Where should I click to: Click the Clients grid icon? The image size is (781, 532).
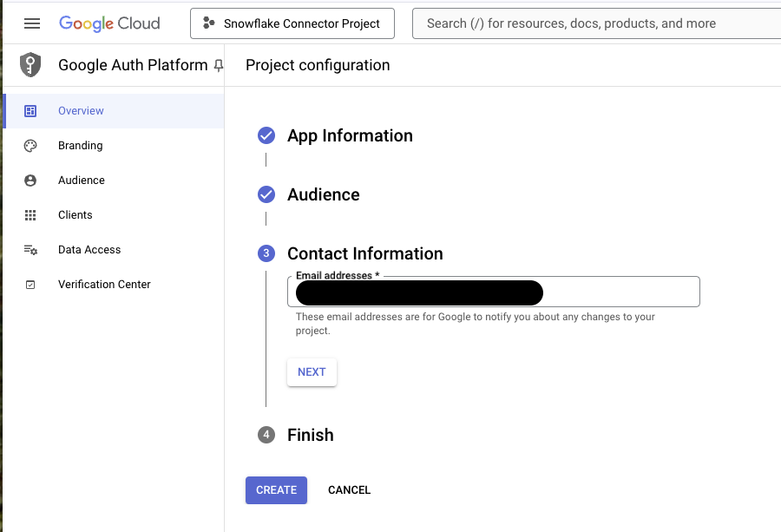pos(30,215)
